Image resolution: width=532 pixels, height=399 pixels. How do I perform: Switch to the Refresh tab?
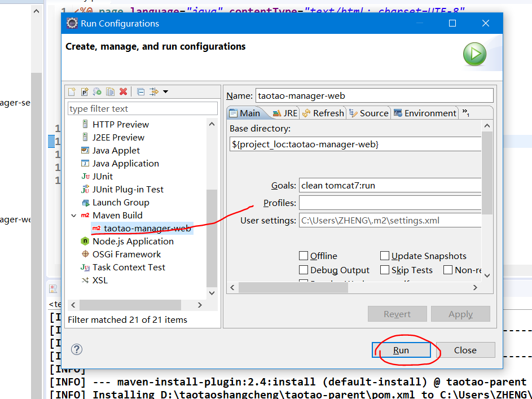point(323,113)
